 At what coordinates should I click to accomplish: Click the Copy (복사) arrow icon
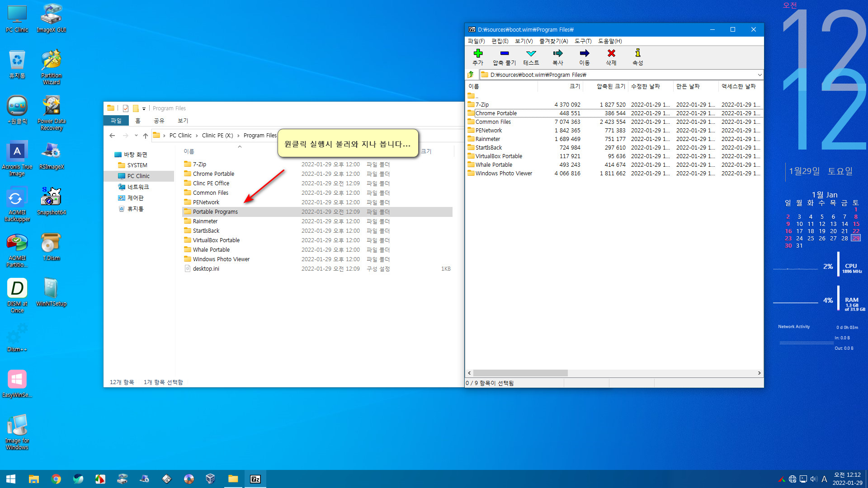(x=558, y=53)
